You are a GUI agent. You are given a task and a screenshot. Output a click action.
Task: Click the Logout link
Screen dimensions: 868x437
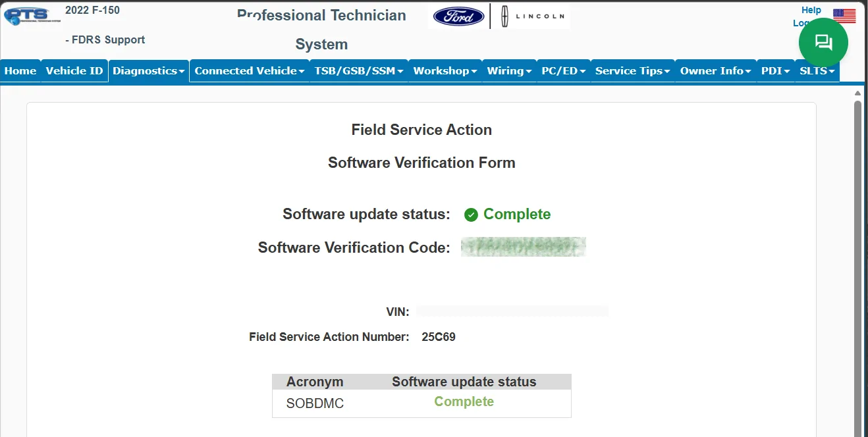pyautogui.click(x=802, y=22)
